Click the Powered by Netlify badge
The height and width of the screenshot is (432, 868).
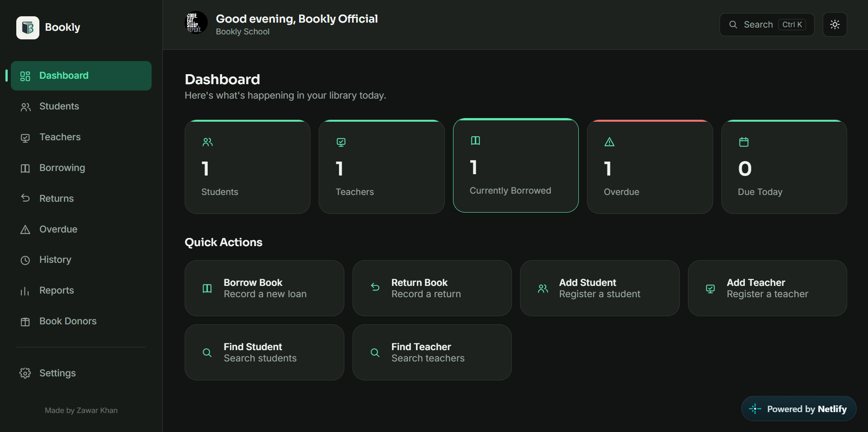point(799,409)
